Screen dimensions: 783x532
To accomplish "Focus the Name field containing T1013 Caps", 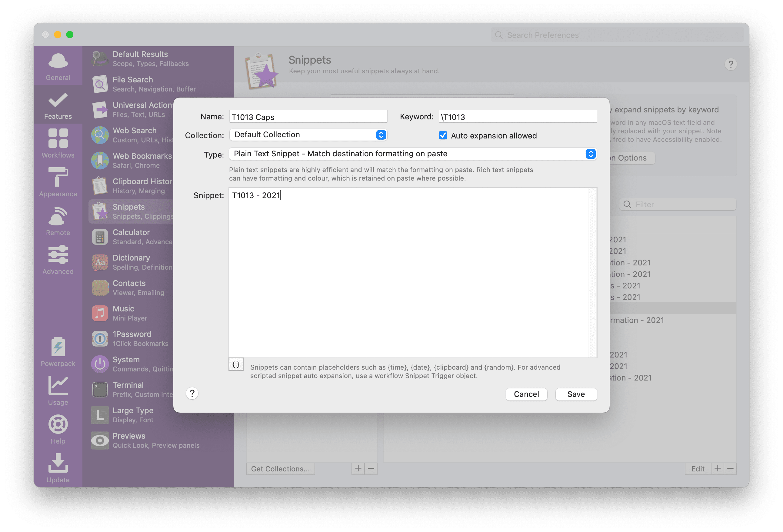I will [308, 117].
